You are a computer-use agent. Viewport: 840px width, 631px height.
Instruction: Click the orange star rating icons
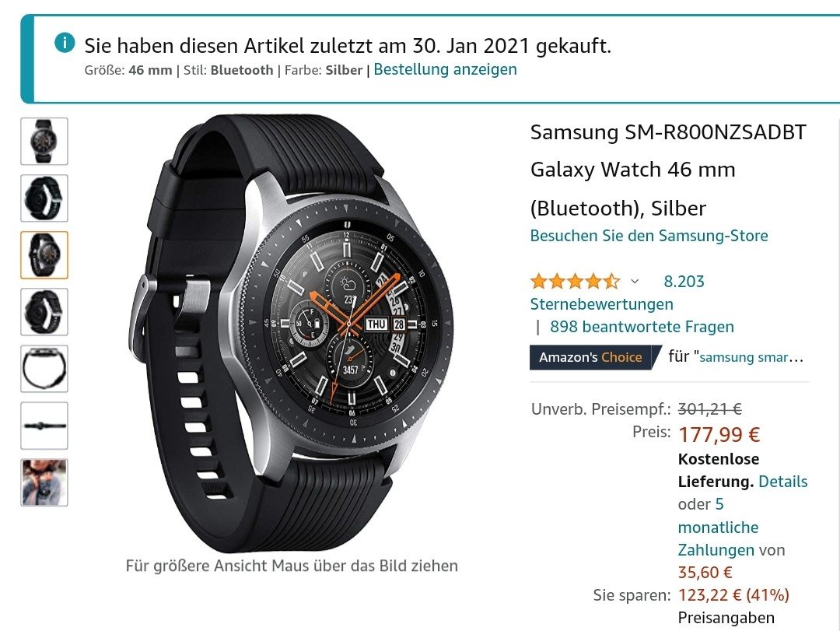575,281
